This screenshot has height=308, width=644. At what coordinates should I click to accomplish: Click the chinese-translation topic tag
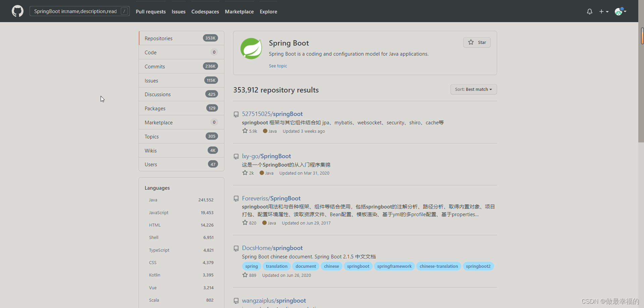(x=439, y=266)
